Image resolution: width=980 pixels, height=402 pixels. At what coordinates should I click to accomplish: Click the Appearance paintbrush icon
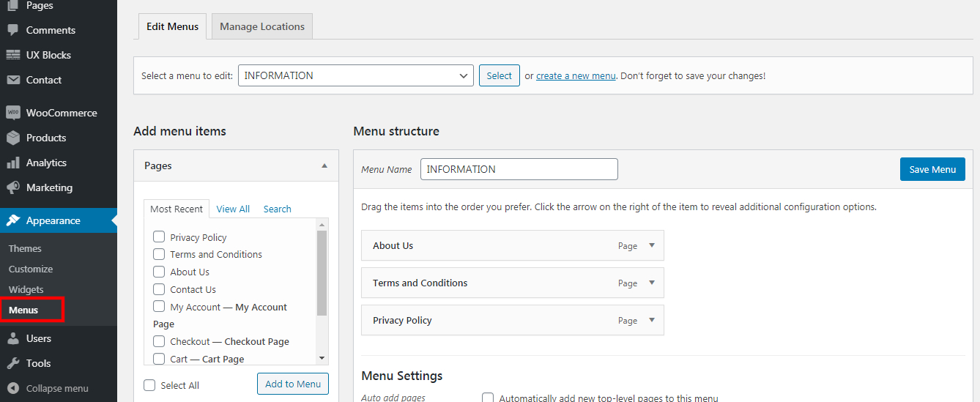pyautogui.click(x=12, y=220)
